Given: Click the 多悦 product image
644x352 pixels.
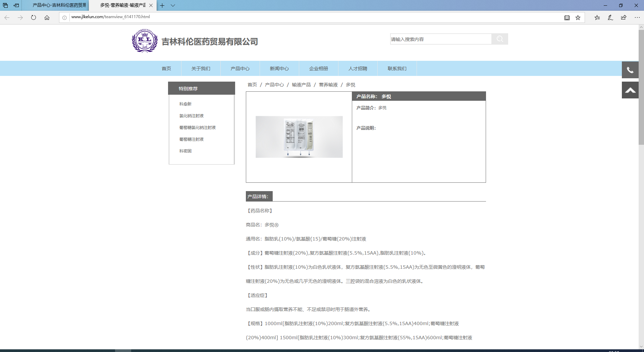Looking at the screenshot, I should [299, 137].
